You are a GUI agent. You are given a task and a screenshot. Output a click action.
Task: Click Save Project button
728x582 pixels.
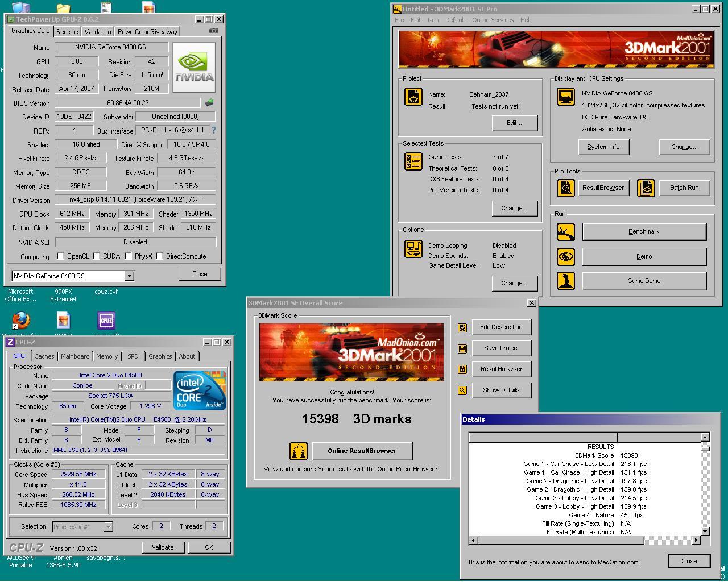[x=501, y=348]
